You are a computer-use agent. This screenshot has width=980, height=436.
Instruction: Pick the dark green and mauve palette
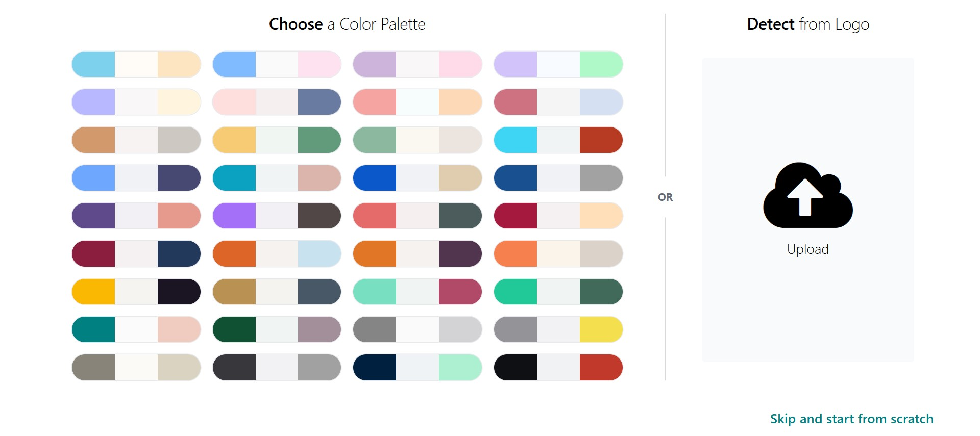(277, 329)
